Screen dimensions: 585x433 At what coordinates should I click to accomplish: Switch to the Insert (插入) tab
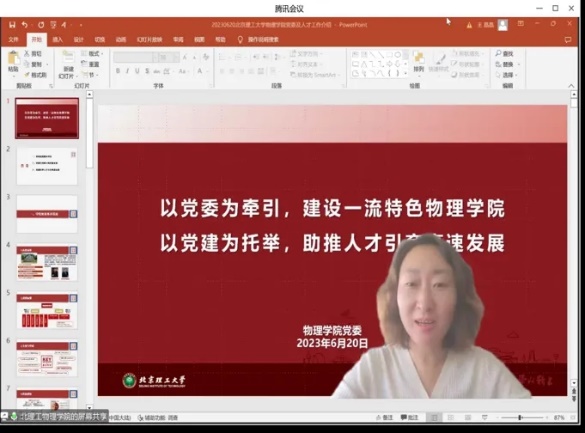pos(57,40)
